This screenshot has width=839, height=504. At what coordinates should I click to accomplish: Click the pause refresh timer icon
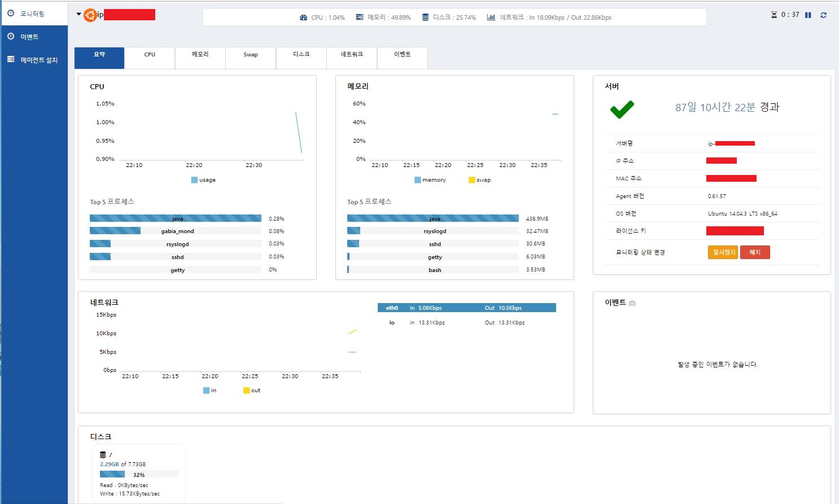click(808, 15)
